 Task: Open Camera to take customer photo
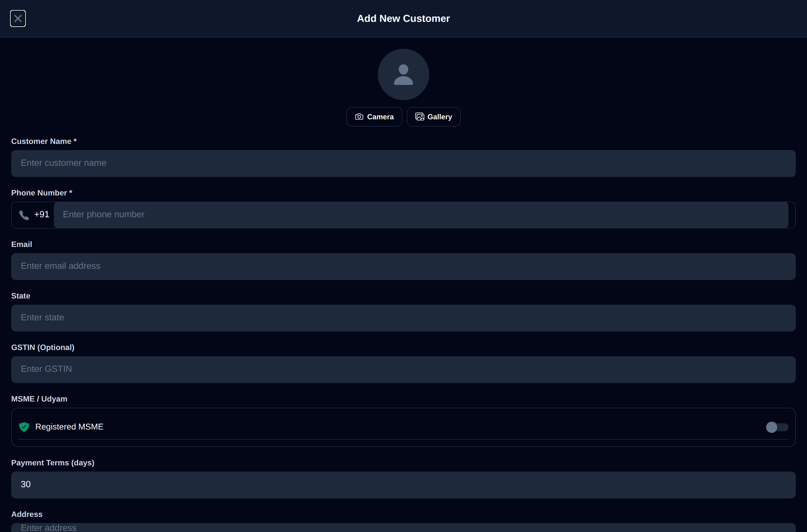coord(374,117)
